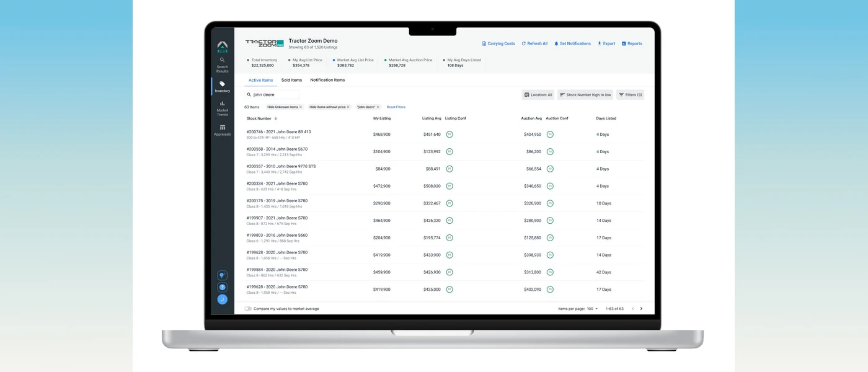Open the lightbulb tips icon in sidebar

pos(222,275)
